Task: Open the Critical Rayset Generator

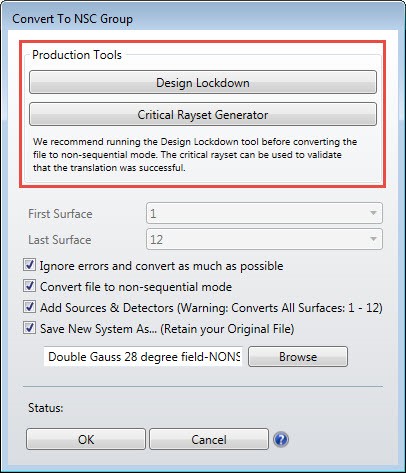Action: coord(203,114)
